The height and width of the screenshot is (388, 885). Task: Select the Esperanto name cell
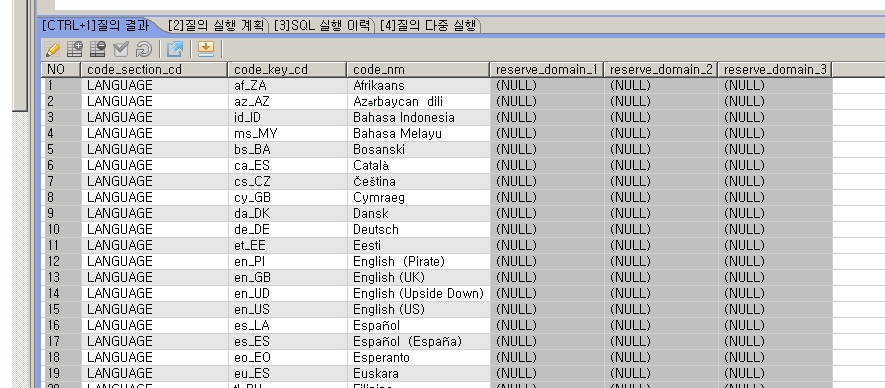pyautogui.click(x=418, y=358)
